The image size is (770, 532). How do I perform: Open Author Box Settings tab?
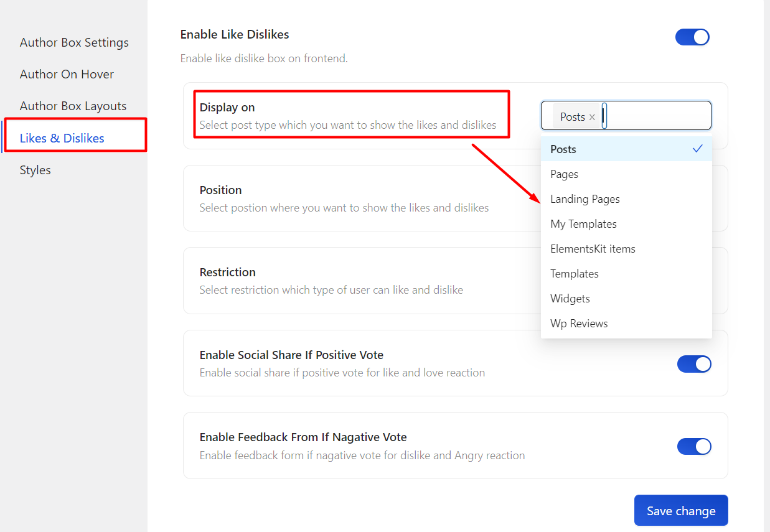[74, 42]
